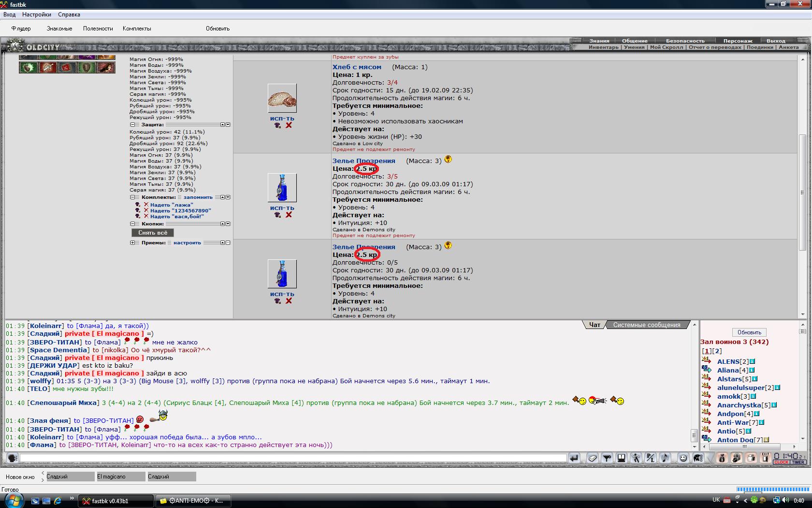Viewport: 812px width, 508px height.
Task: Move Приемы section up with arrow
Action: pos(223,243)
